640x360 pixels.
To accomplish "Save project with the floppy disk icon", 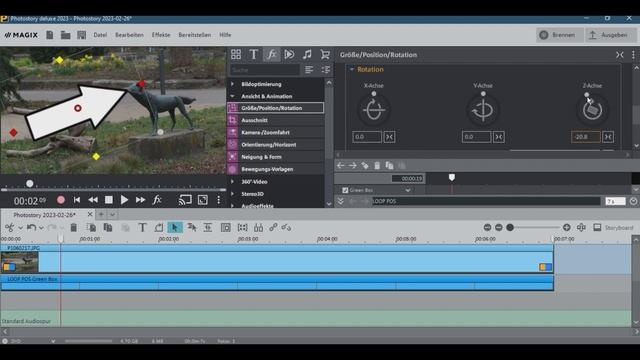I will [82, 35].
